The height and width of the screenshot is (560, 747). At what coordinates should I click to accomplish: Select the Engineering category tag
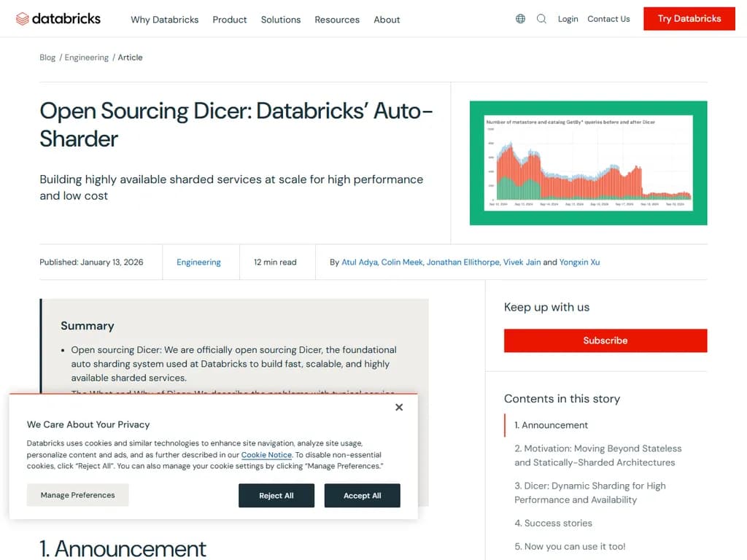pos(198,262)
